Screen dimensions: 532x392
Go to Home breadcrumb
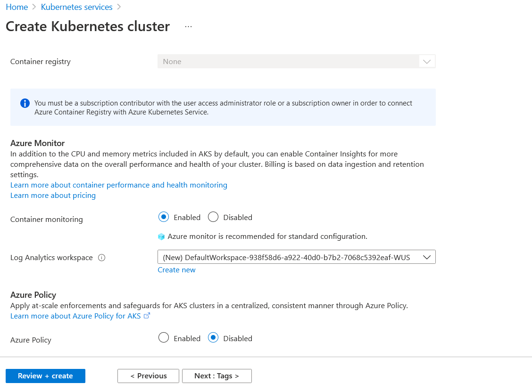pyautogui.click(x=17, y=7)
